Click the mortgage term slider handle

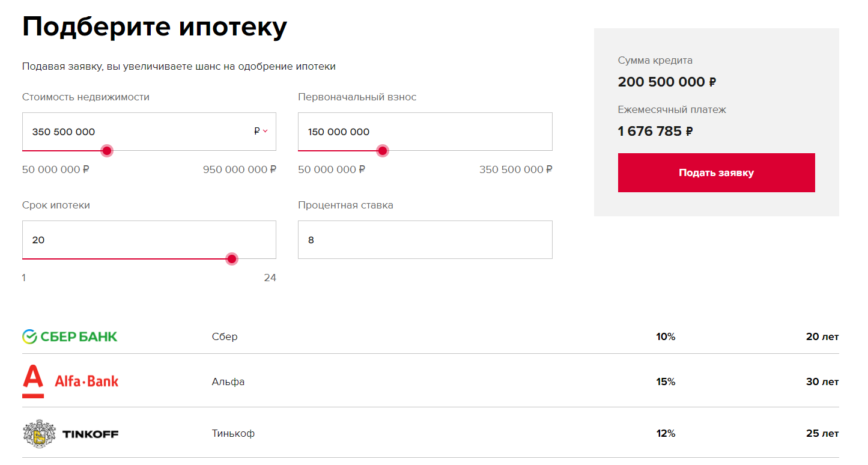pos(232,259)
